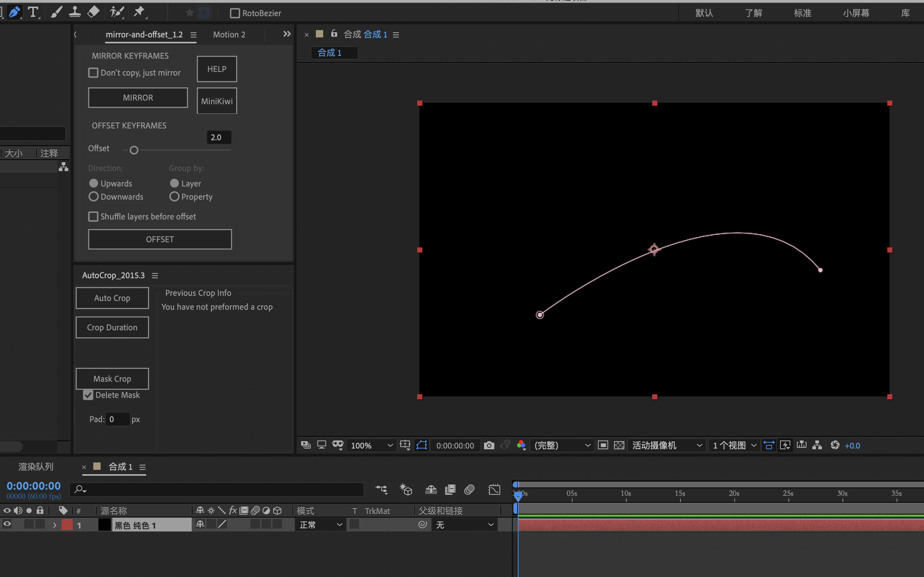Select the Eraser tool
The image size is (924, 577).
tap(93, 12)
